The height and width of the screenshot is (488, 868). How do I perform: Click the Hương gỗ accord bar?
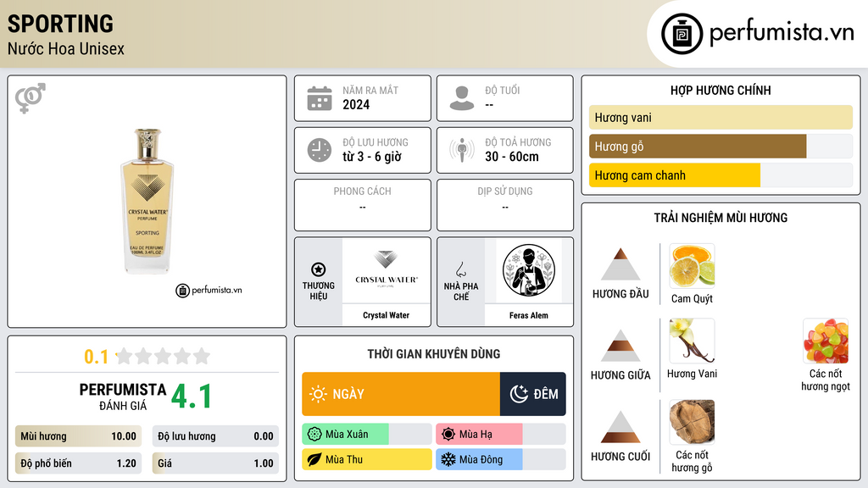[721, 147]
